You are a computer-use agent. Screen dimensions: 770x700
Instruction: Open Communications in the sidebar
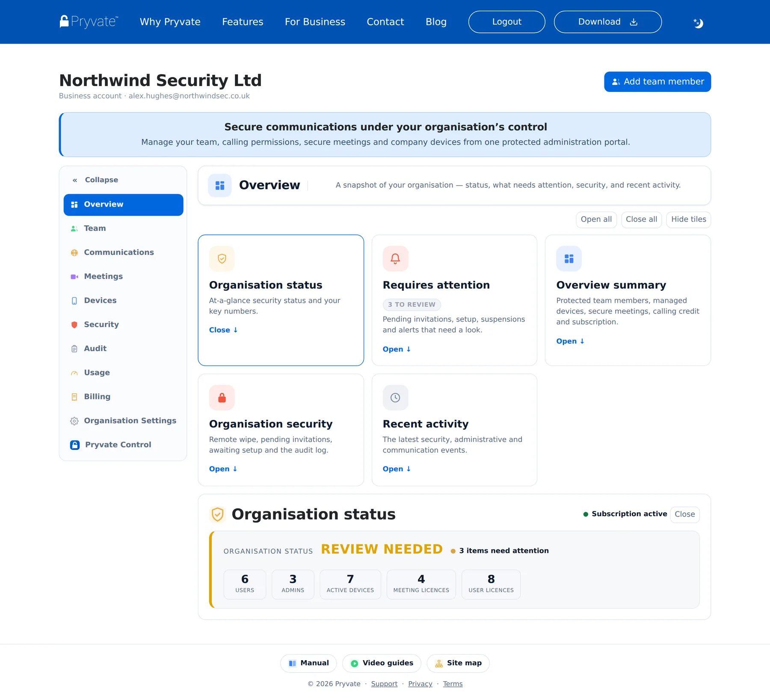[124, 253]
